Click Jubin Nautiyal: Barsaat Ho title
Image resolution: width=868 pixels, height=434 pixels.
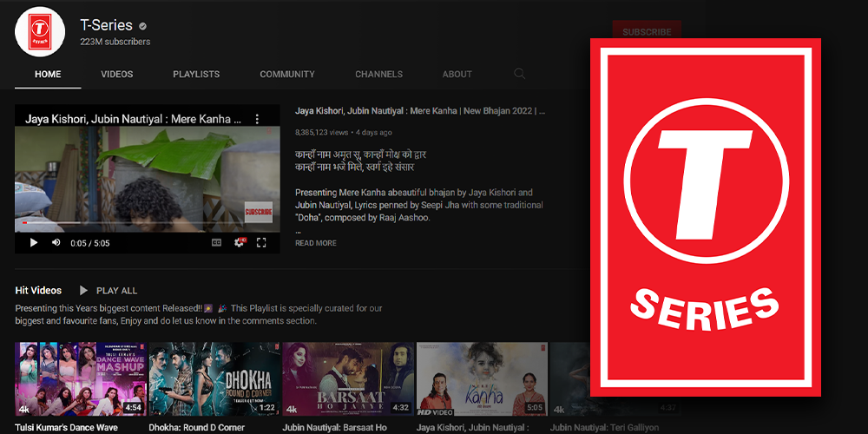tap(334, 427)
